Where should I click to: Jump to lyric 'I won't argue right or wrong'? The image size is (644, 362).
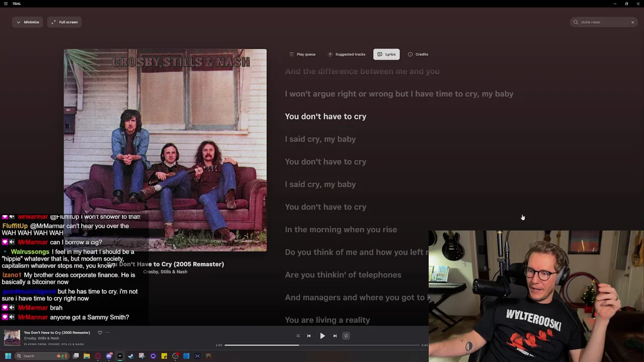coord(399,94)
